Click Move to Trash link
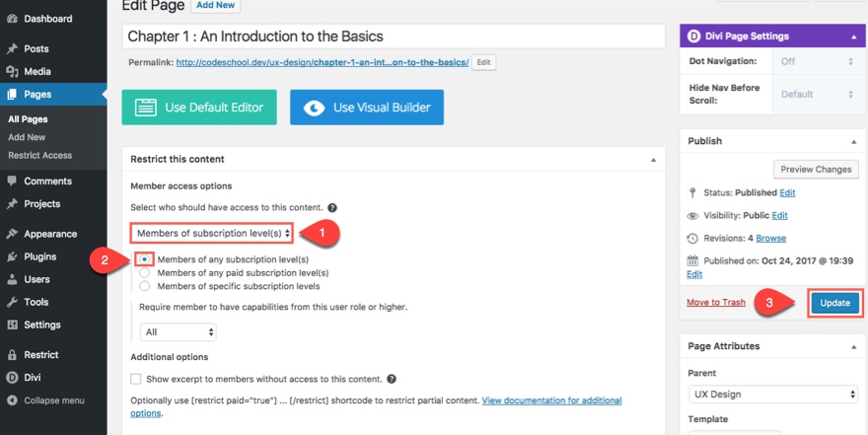The height and width of the screenshot is (435, 868). [x=716, y=303]
